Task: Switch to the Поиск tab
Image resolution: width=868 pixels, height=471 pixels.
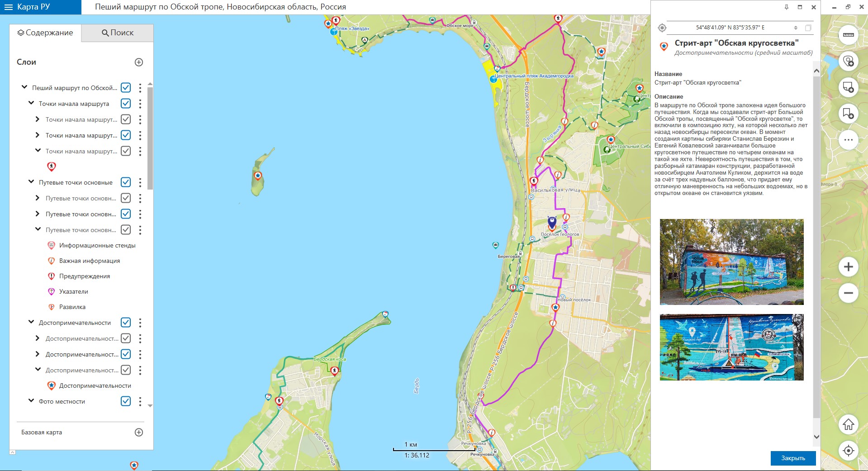Action: tap(118, 33)
